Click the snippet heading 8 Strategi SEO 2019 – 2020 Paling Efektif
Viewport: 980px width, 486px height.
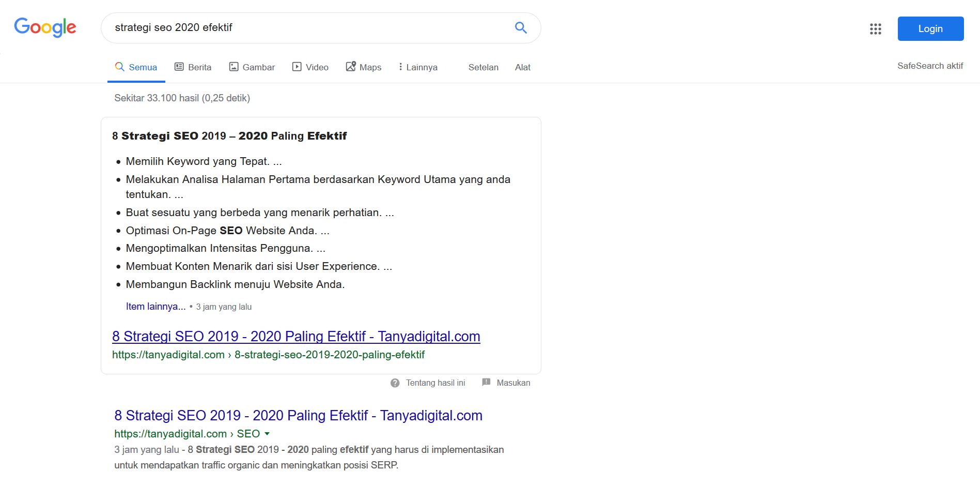pos(229,136)
